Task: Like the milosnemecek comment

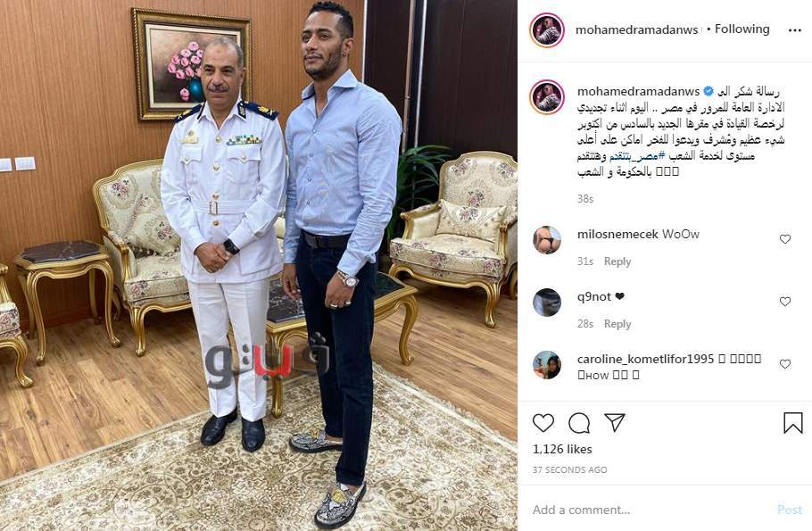Action: point(785,239)
